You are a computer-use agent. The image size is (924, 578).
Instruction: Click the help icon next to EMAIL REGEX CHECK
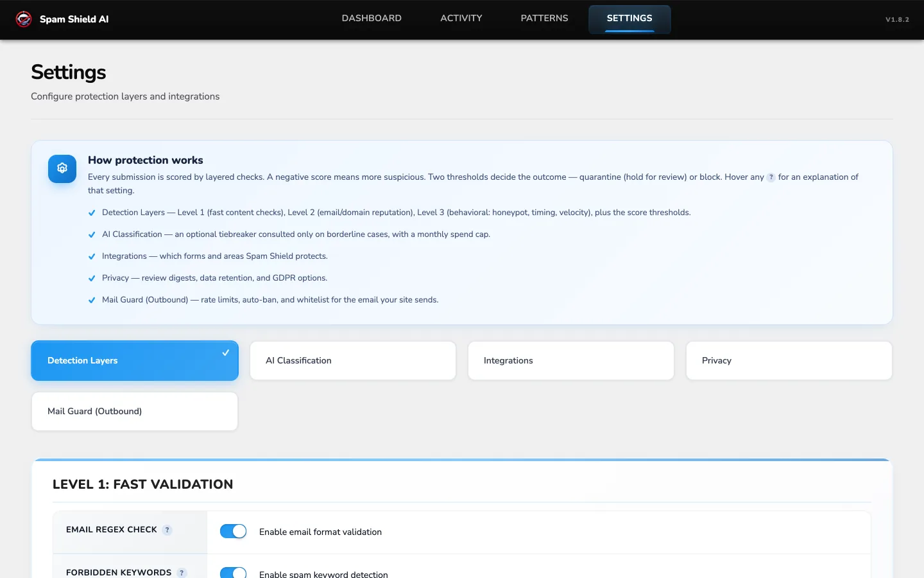167,530
